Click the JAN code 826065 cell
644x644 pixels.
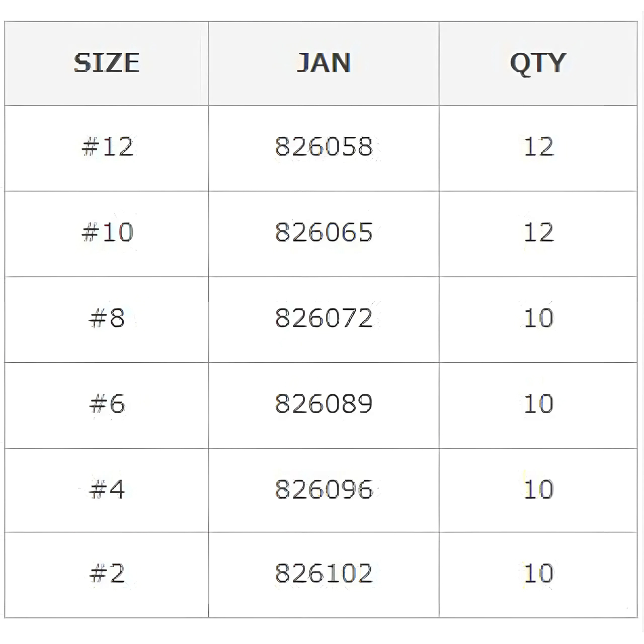[324, 232]
